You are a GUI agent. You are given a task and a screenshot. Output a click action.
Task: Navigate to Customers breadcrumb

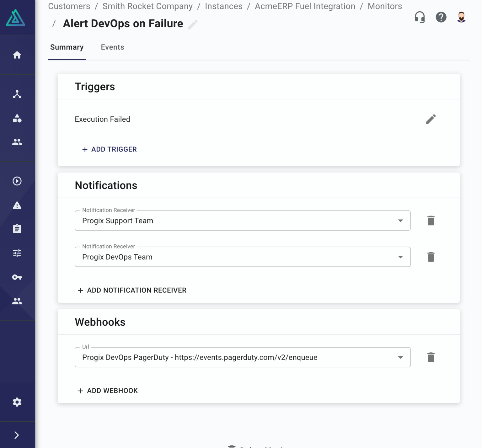coord(69,6)
